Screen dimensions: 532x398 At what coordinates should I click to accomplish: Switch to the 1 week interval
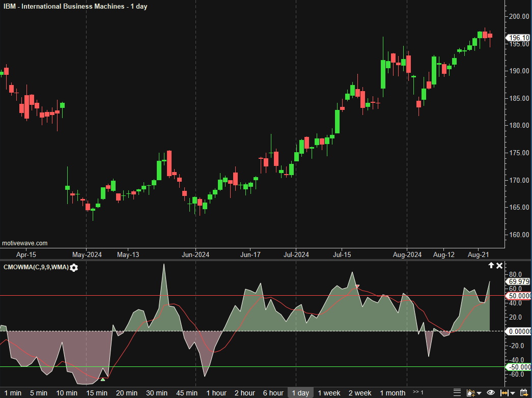(x=329, y=393)
